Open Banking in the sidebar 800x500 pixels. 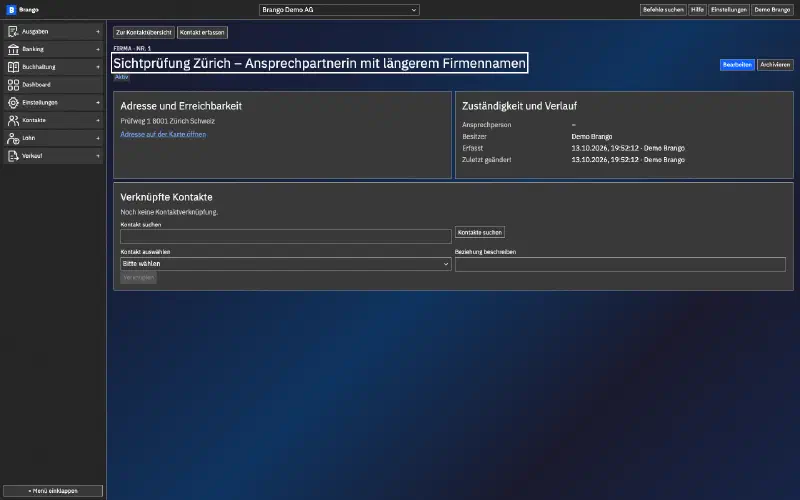pyautogui.click(x=54, y=49)
